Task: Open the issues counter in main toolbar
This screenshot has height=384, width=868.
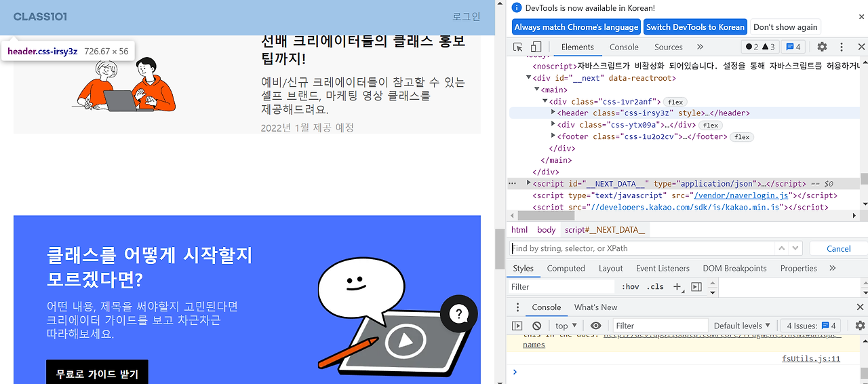Action: pyautogui.click(x=793, y=47)
